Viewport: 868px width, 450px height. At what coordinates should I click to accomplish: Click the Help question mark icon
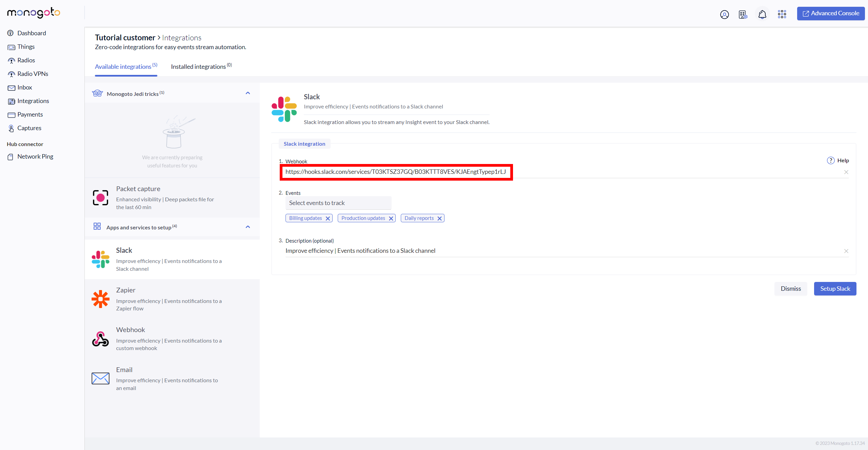click(830, 161)
